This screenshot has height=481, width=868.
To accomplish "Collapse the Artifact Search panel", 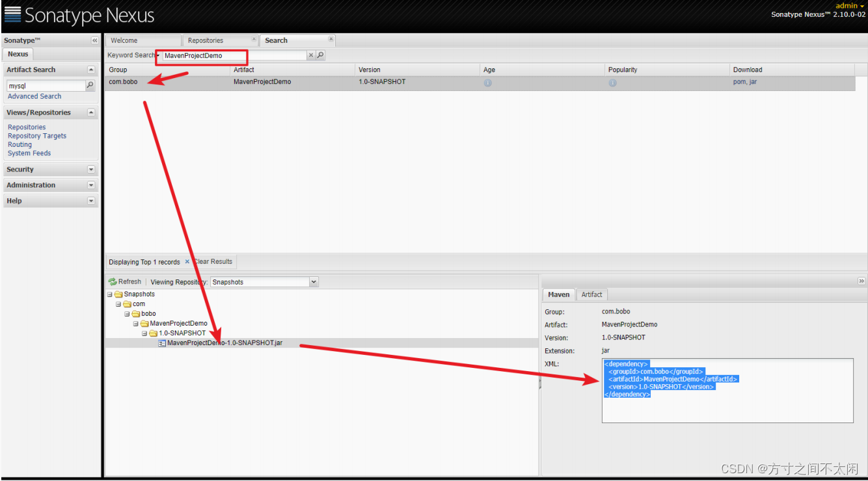I will 91,70.
